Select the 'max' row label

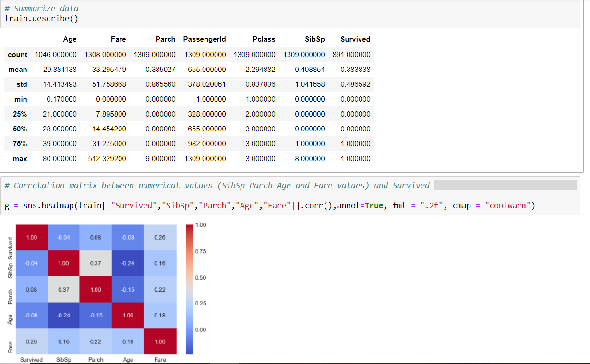pos(20,159)
